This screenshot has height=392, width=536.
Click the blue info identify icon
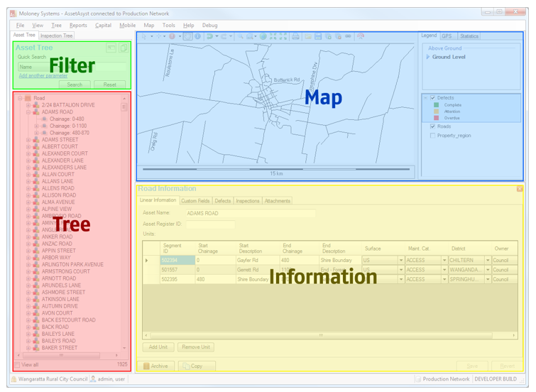(197, 36)
